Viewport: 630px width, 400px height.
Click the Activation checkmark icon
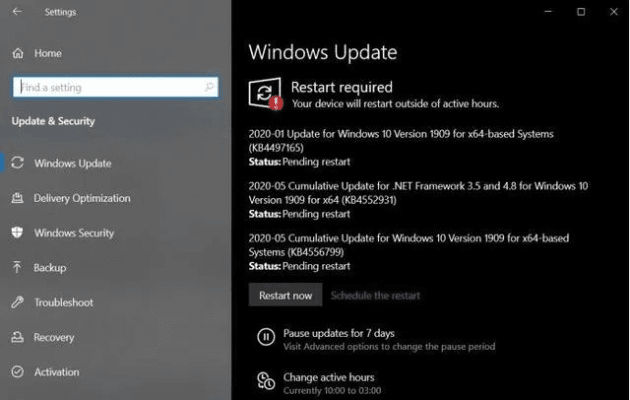pyautogui.click(x=17, y=372)
